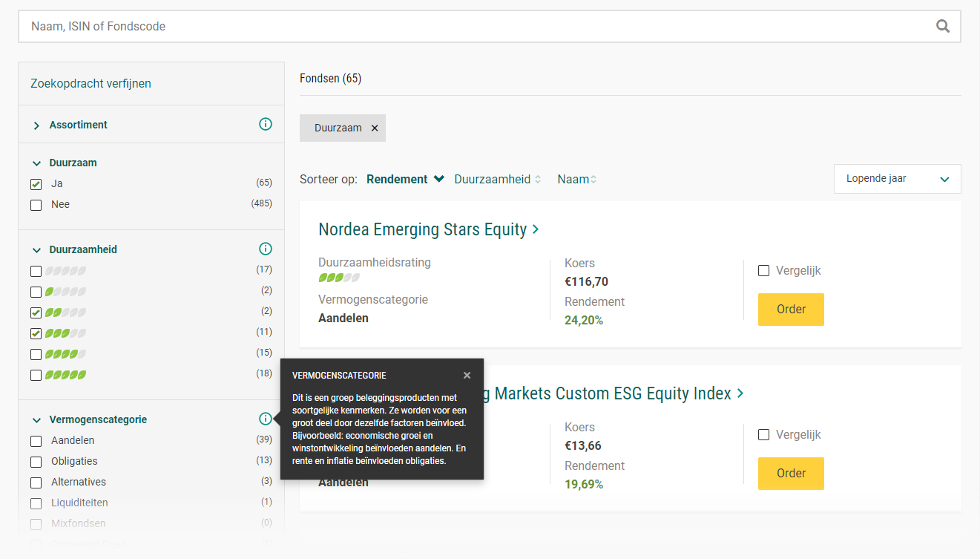Click the Zoekopdracht verfijnen heading
Image resolution: width=980 pixels, height=559 pixels.
(x=91, y=83)
